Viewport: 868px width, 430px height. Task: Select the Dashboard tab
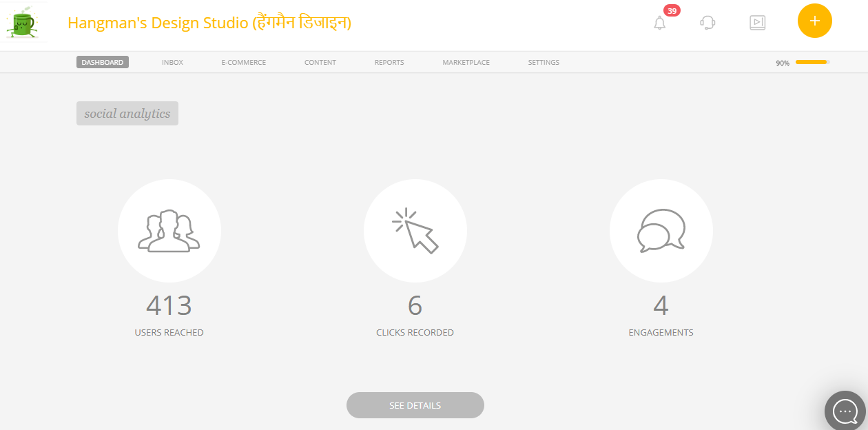pos(103,62)
